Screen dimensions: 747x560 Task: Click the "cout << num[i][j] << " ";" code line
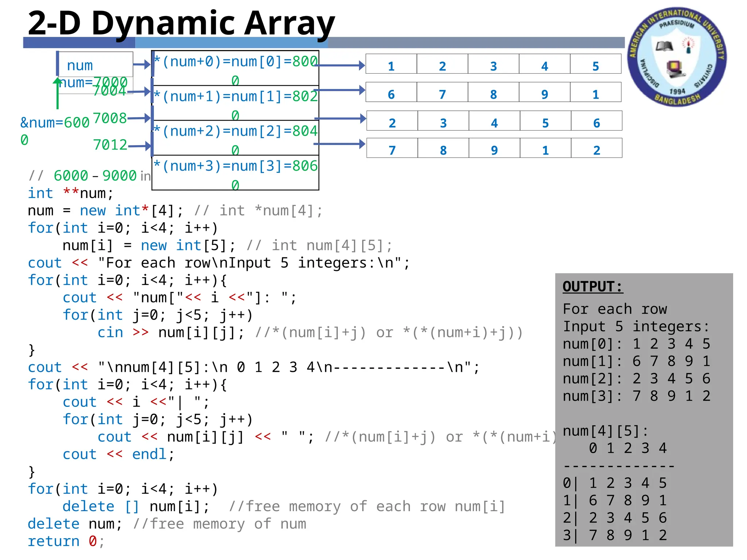(205, 437)
